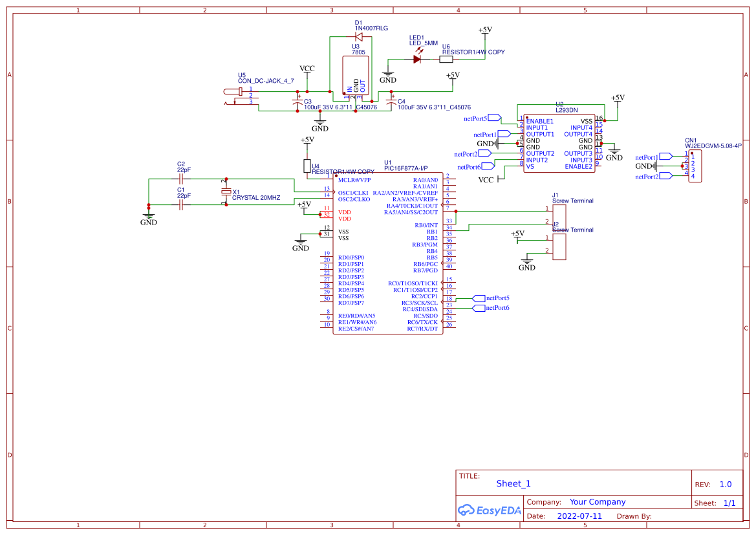Click resistor U4 RESISTOR1/4W symbol

308,167
